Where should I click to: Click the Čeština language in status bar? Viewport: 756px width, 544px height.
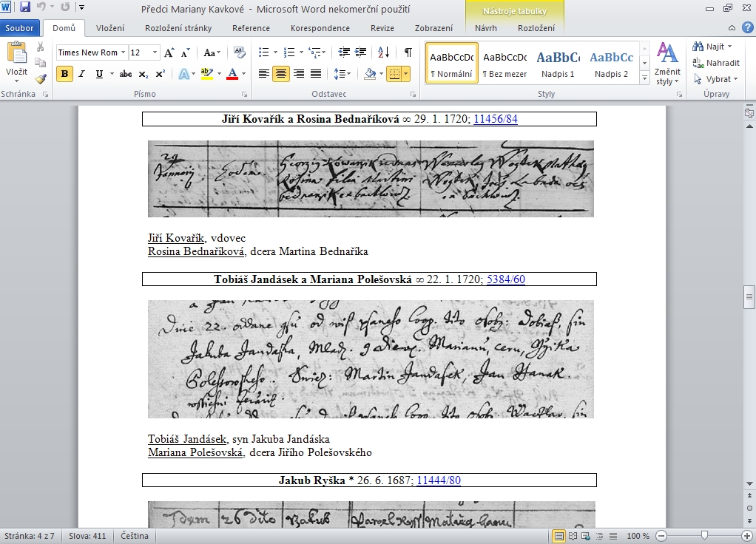[x=133, y=536]
